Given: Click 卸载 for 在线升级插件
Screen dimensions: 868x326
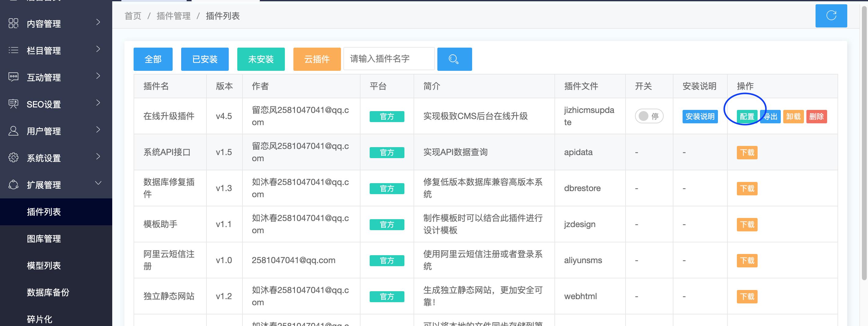Looking at the screenshot, I should (x=794, y=116).
